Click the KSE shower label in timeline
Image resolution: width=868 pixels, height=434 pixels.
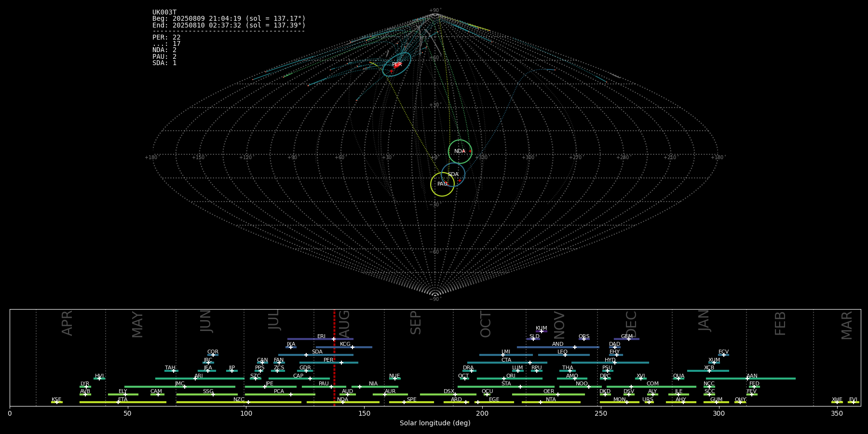(x=56, y=400)
